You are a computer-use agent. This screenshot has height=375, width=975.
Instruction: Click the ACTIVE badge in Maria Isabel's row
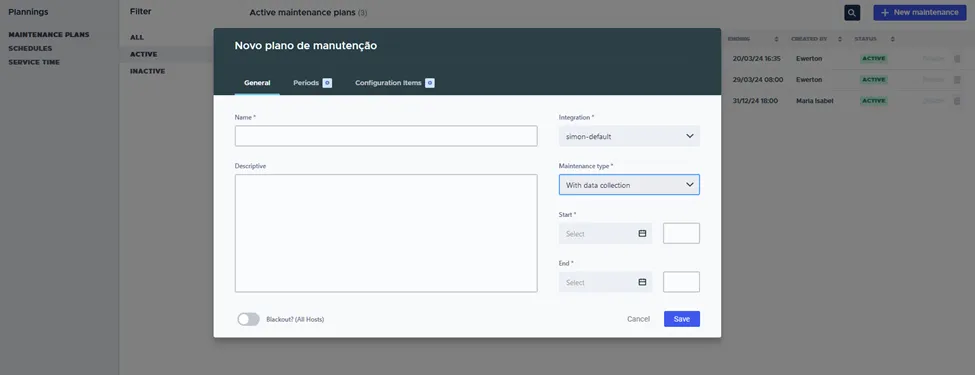pos(874,101)
